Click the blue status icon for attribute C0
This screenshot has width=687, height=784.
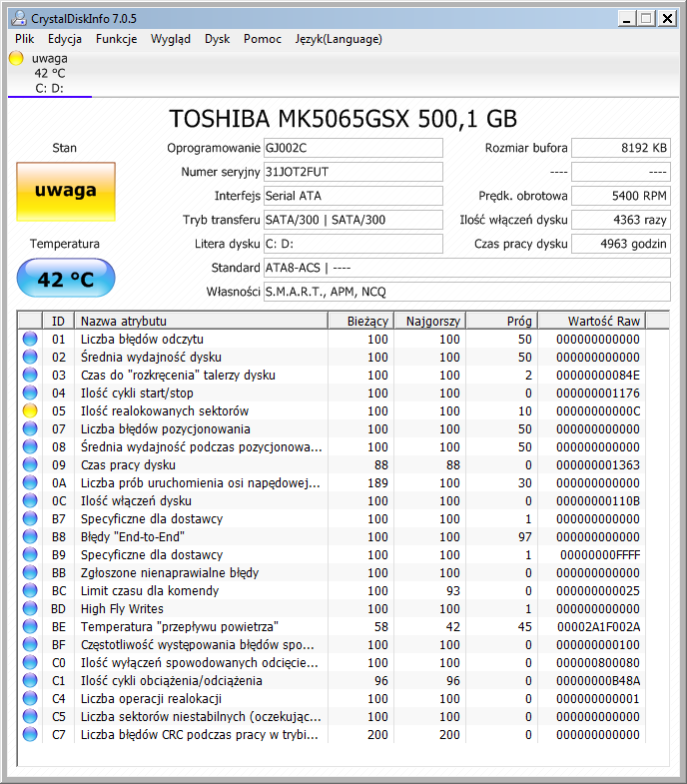click(x=30, y=662)
